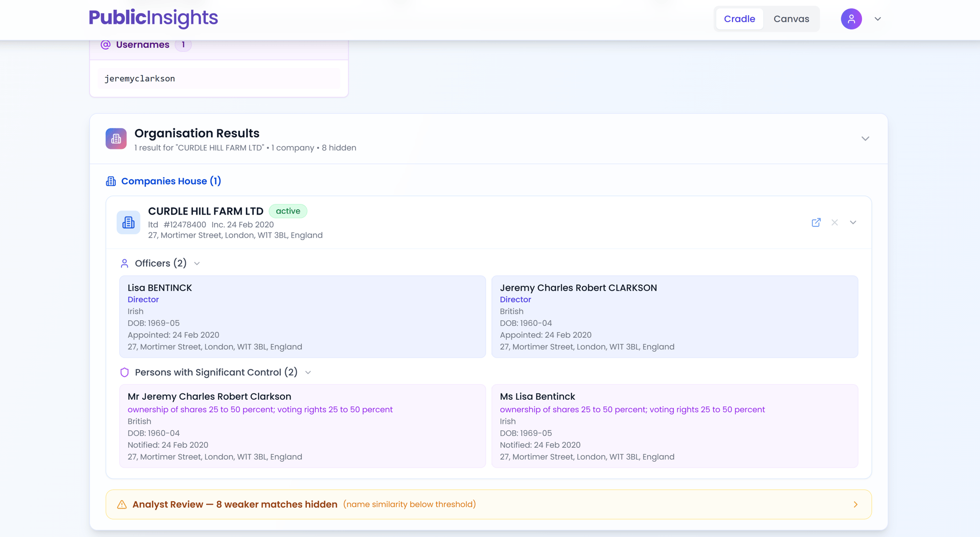
Task: Click Mr Jeremy Clarkson's ownership of shares text
Action: (260, 410)
